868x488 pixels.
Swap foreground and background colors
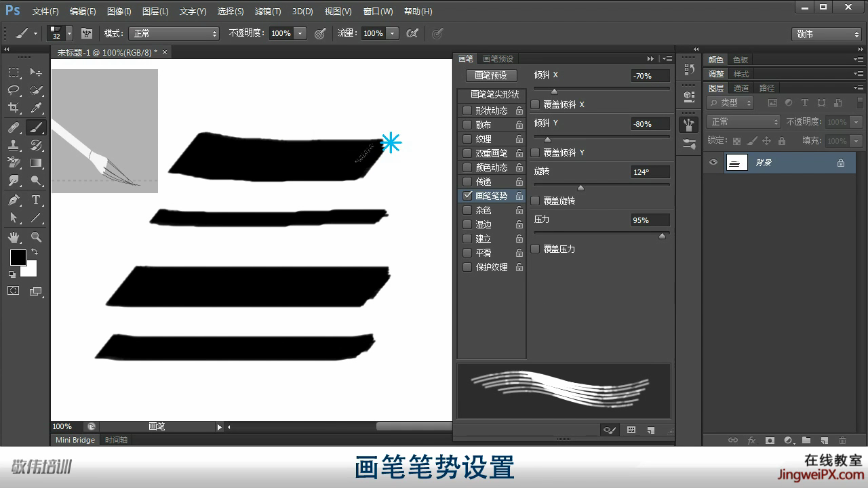click(34, 252)
